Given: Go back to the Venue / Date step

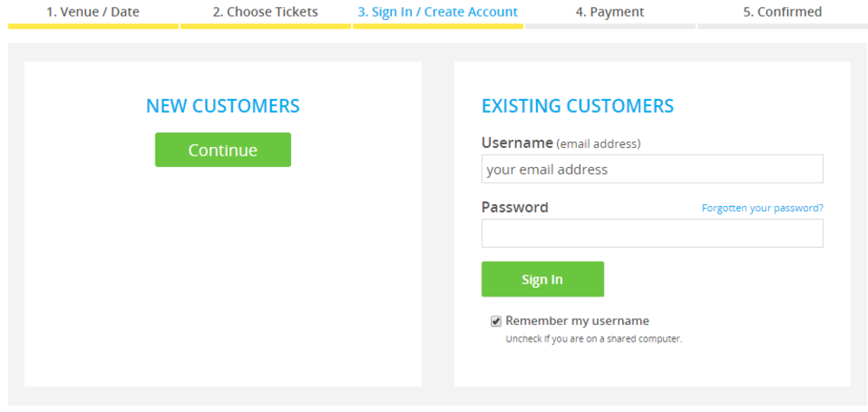Looking at the screenshot, I should pos(93,12).
